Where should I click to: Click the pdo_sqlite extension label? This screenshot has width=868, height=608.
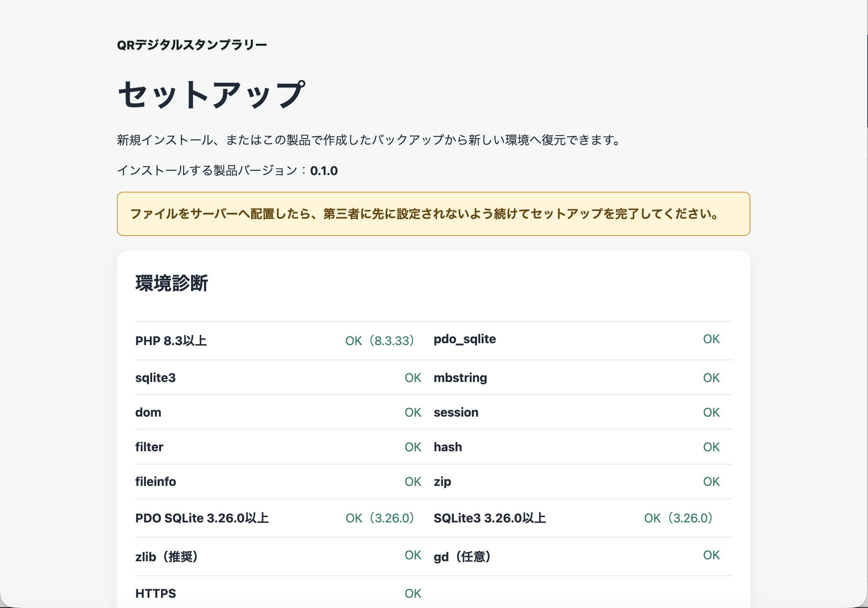click(465, 339)
